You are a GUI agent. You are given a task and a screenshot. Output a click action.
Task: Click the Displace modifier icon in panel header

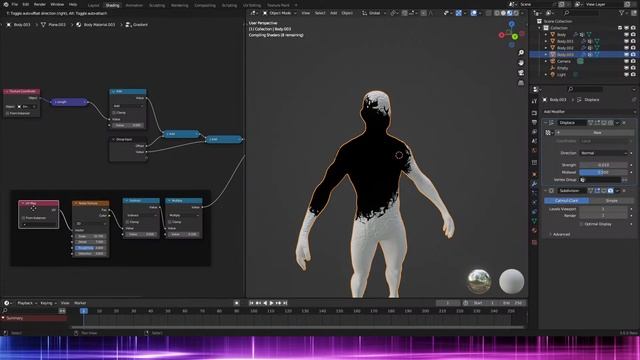point(551,122)
